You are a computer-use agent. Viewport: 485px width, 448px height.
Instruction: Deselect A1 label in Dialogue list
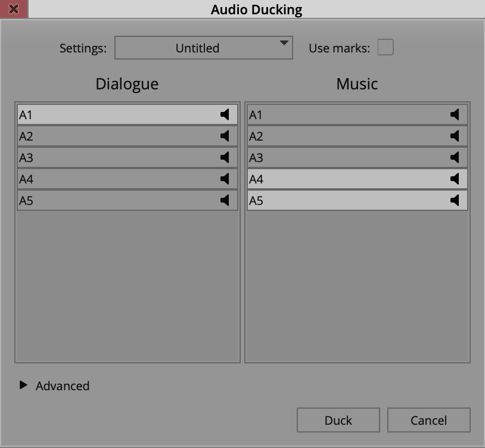pos(26,115)
